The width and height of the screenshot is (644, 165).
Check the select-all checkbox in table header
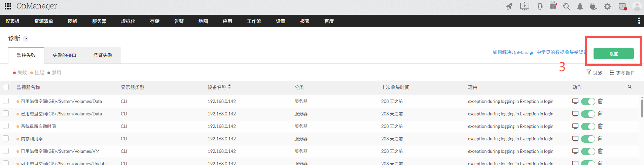[6, 87]
